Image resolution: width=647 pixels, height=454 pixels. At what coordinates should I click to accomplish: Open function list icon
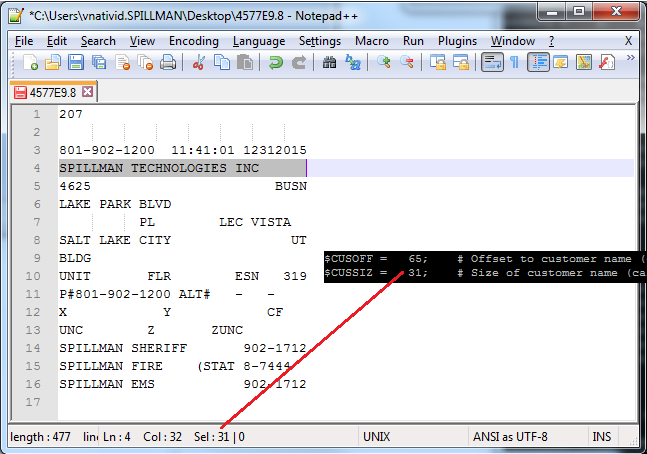coord(607,62)
